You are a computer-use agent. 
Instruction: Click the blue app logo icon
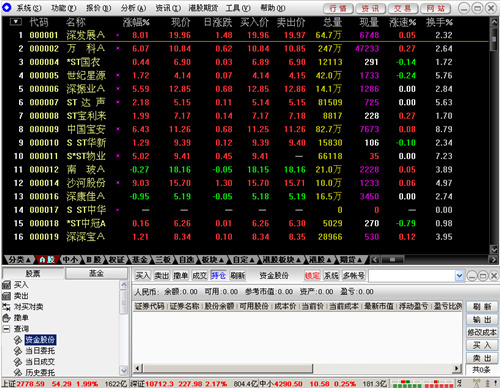(6, 8)
